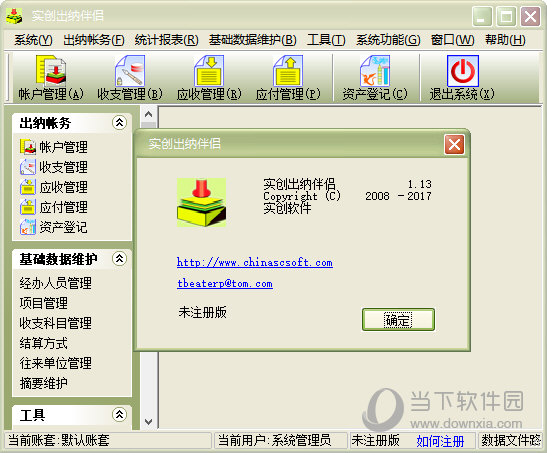Image resolution: width=547 pixels, height=453 pixels.
Task: Open the 系统功能(G) menu
Action: click(388, 40)
